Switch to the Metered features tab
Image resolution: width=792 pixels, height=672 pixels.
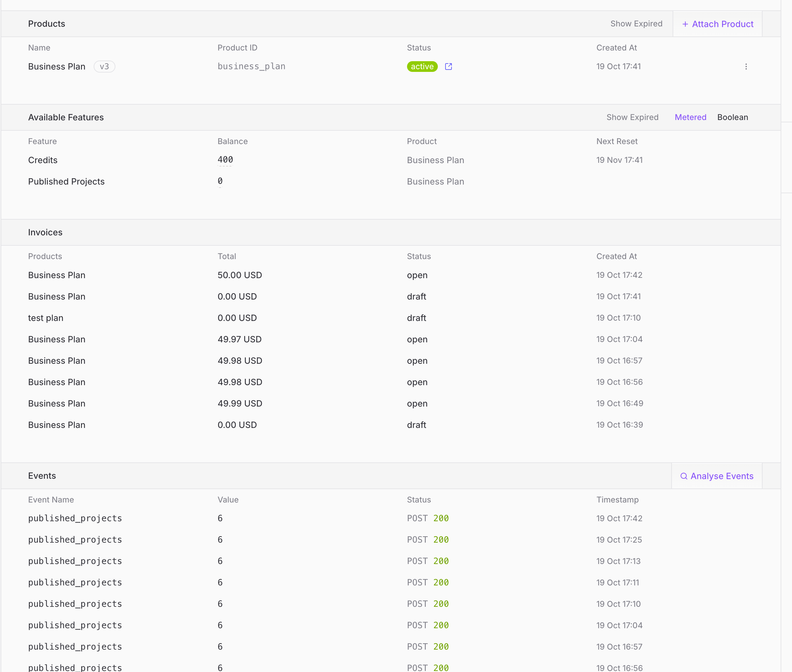click(690, 117)
